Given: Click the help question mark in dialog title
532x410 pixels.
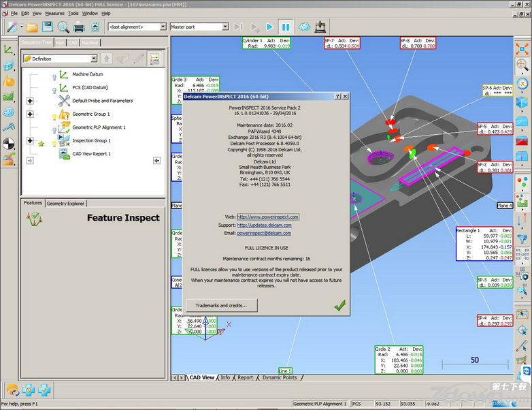Looking at the screenshot, I should (337, 97).
